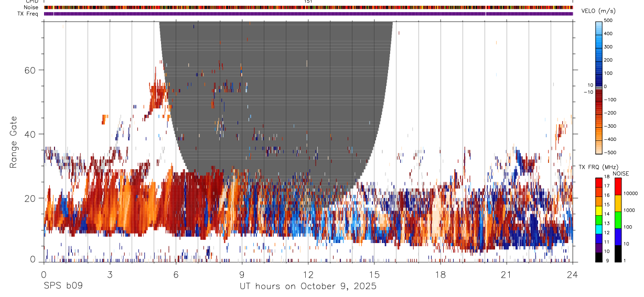Click hour 9 on the UT time axis
Viewport: 644px width, 297px height.
242,274
